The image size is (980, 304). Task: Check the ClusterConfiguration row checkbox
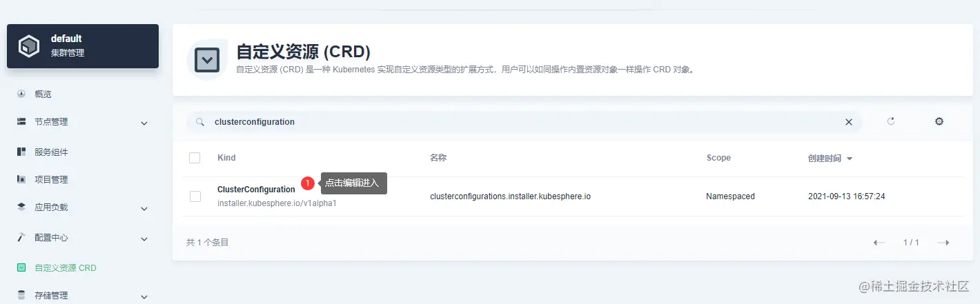(195, 196)
